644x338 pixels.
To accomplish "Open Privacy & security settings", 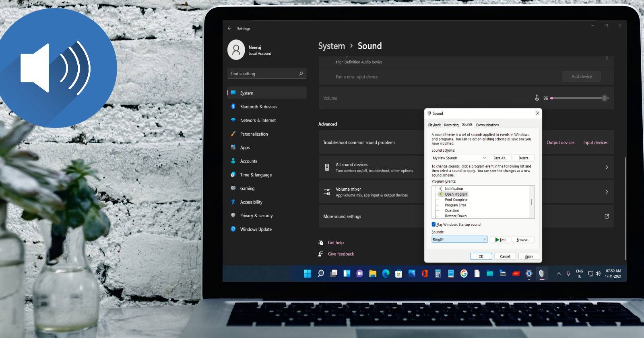I will click(267, 216).
